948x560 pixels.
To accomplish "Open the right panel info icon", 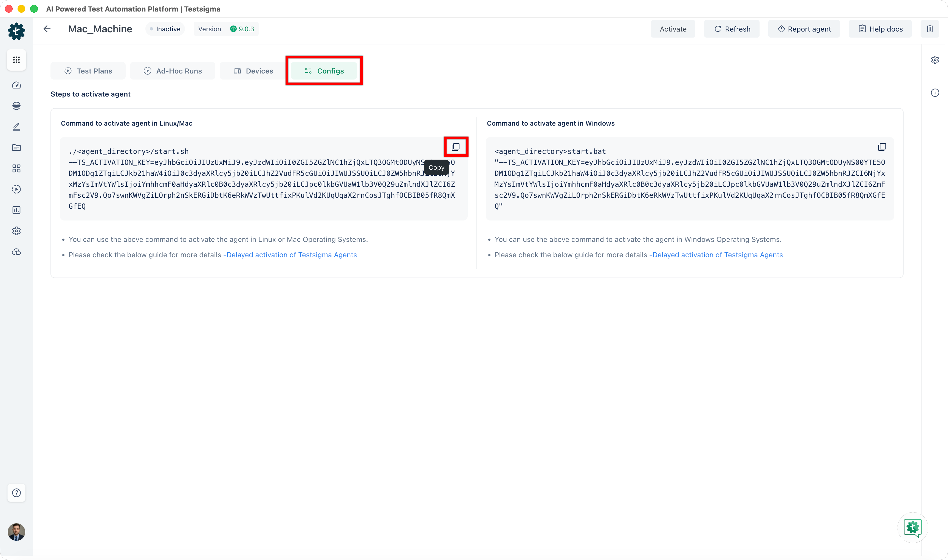I will point(935,93).
